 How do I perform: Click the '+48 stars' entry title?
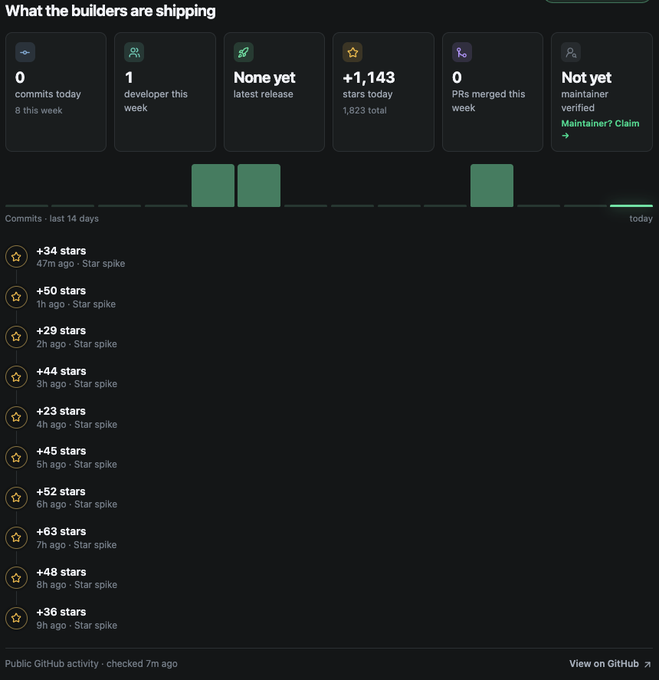point(61,572)
